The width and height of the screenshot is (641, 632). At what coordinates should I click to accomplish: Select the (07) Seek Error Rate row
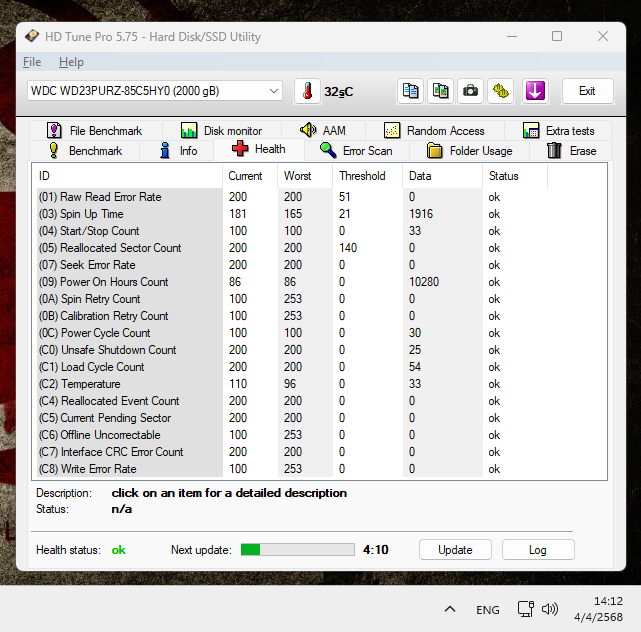(292, 265)
